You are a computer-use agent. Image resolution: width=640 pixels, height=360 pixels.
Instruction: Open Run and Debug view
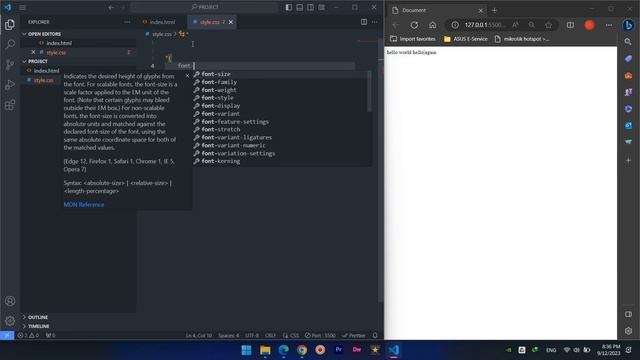click(x=10, y=84)
